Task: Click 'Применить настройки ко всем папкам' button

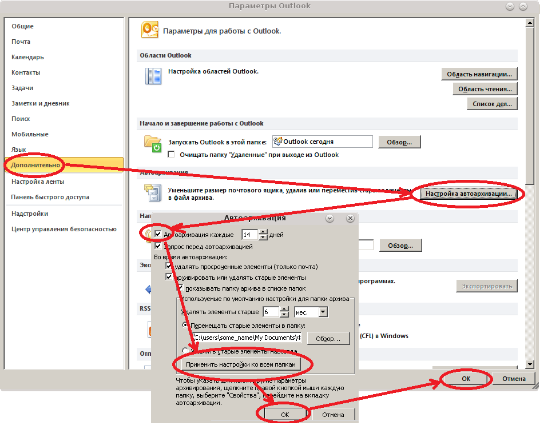Action: [x=240, y=364]
